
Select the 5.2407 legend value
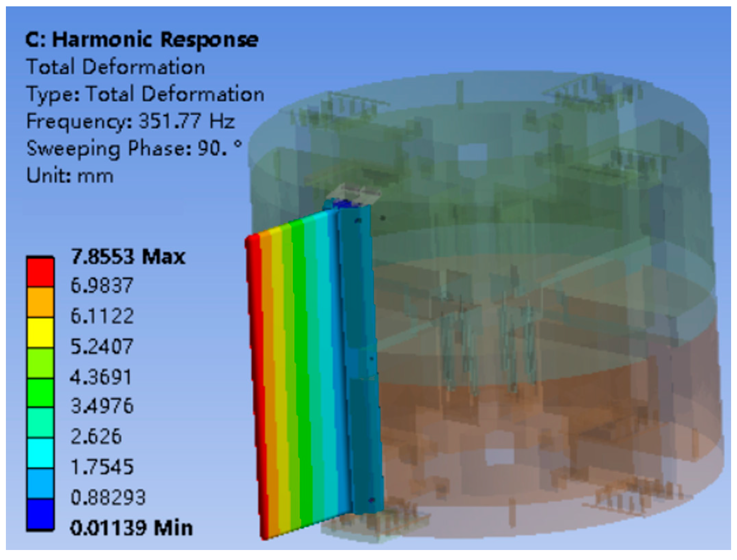102,347
